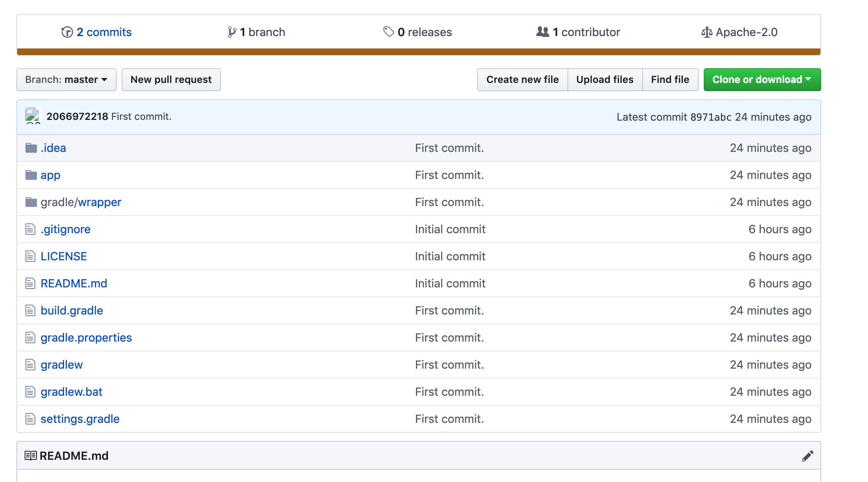Image resolution: width=868 pixels, height=482 pixels.
Task: Click the gradle.properties file icon
Action: click(30, 337)
